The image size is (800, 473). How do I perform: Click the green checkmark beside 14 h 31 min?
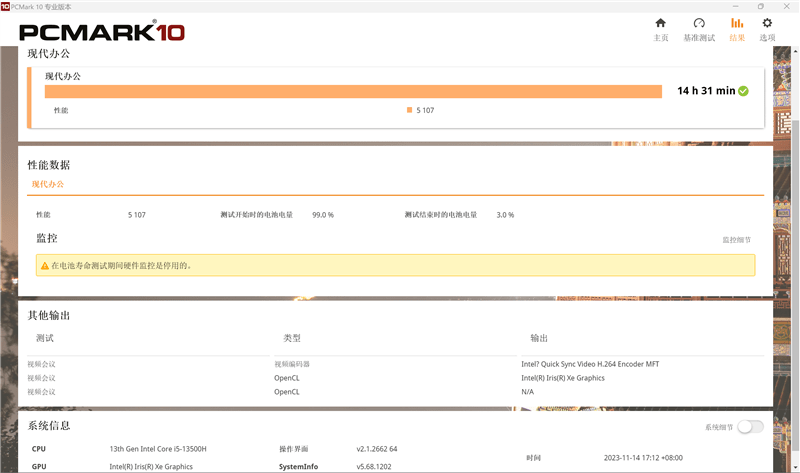pyautogui.click(x=743, y=91)
